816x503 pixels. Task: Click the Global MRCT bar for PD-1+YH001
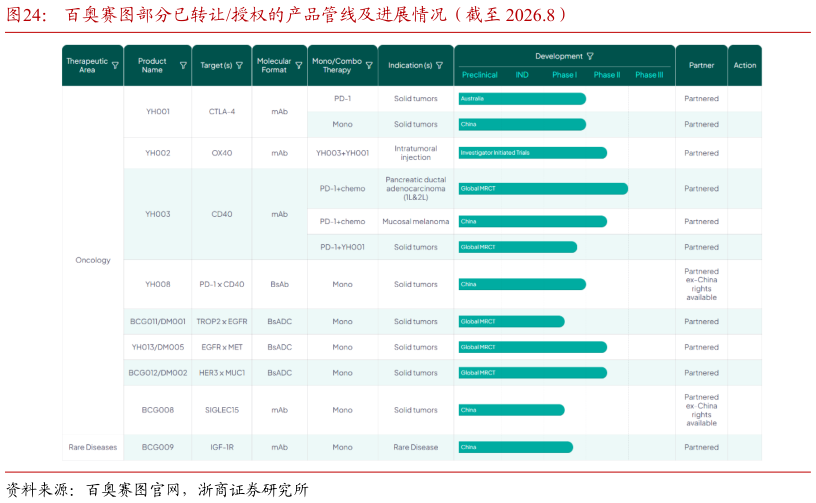(x=518, y=247)
